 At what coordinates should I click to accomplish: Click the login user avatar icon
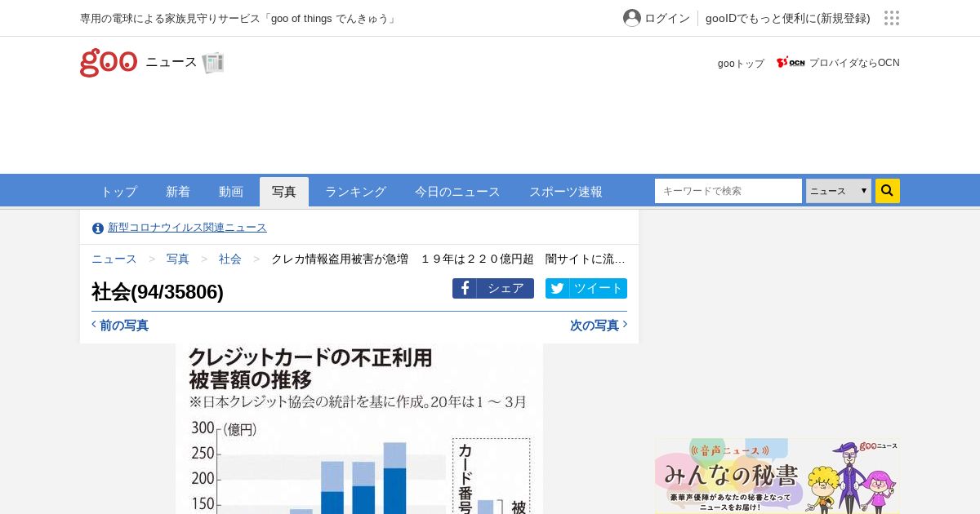(x=632, y=18)
